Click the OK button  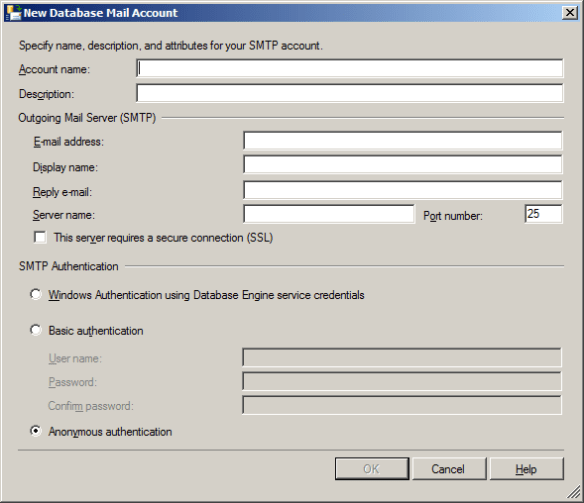[x=372, y=469]
